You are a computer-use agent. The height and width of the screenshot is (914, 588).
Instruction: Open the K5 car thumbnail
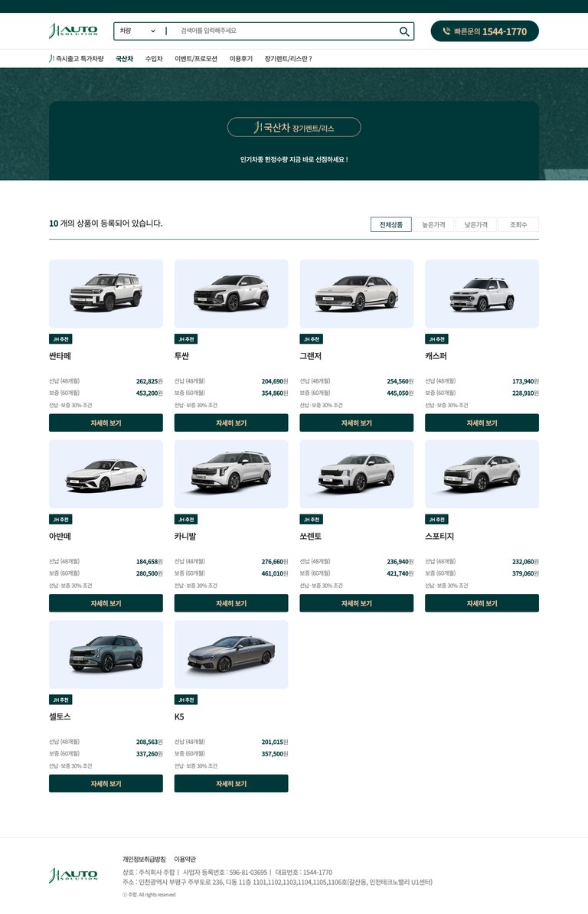pos(230,654)
